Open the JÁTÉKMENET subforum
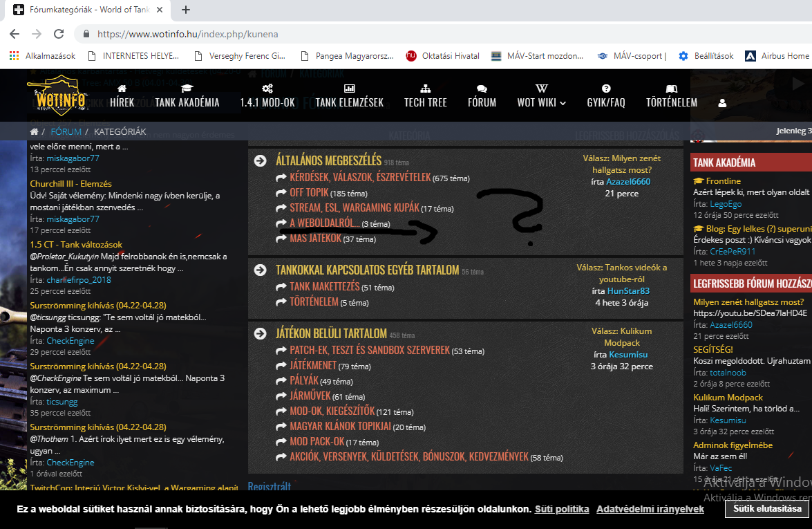812x529 pixels. click(313, 365)
